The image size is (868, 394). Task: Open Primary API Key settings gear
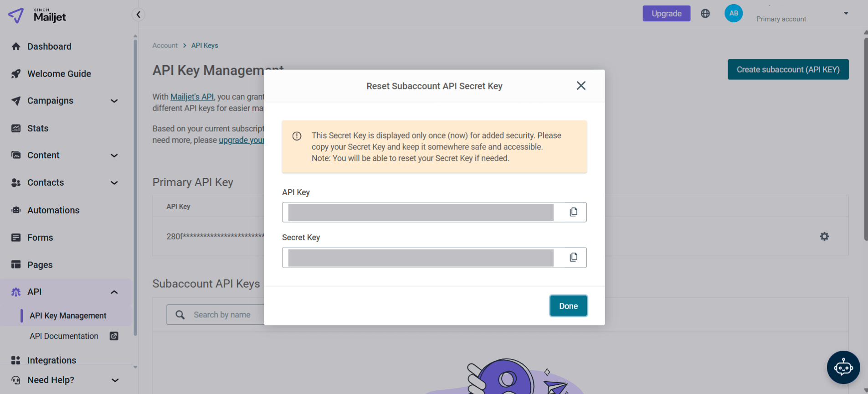pos(825,236)
